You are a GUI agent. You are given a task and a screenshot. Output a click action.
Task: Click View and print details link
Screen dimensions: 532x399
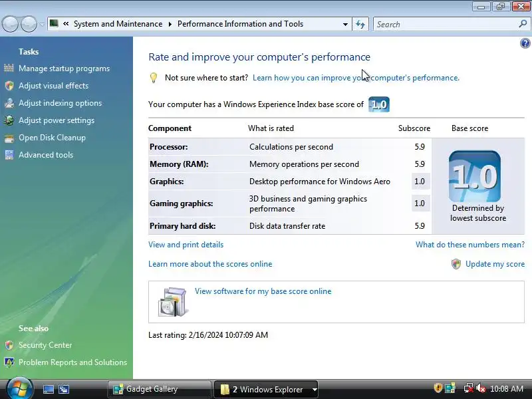186,245
